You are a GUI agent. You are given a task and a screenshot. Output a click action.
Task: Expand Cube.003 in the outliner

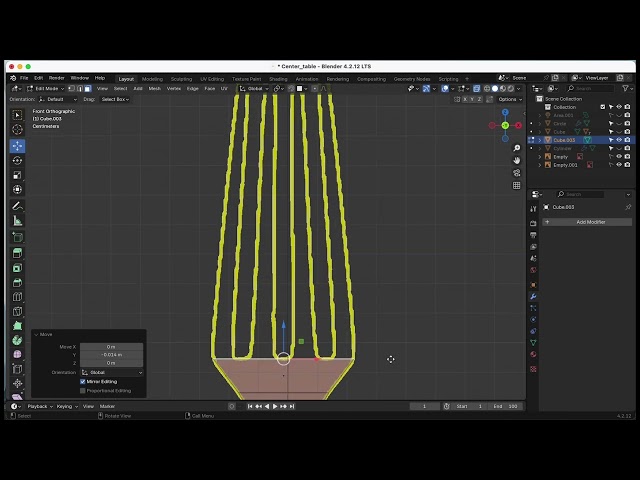click(540, 140)
